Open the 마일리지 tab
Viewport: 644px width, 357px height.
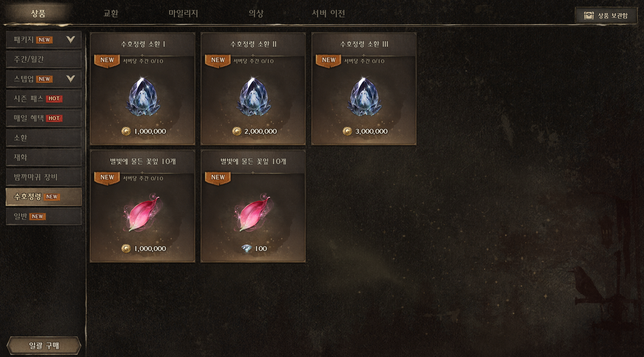(x=183, y=13)
